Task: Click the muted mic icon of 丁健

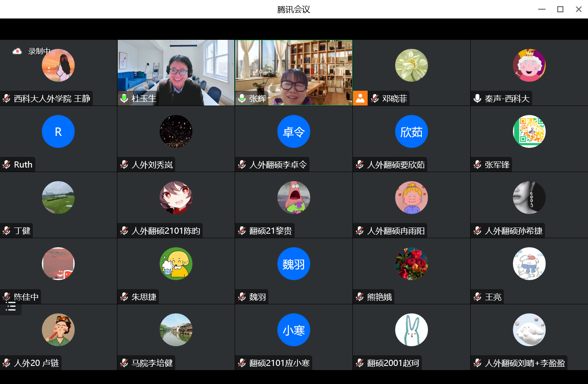Action: click(7, 231)
